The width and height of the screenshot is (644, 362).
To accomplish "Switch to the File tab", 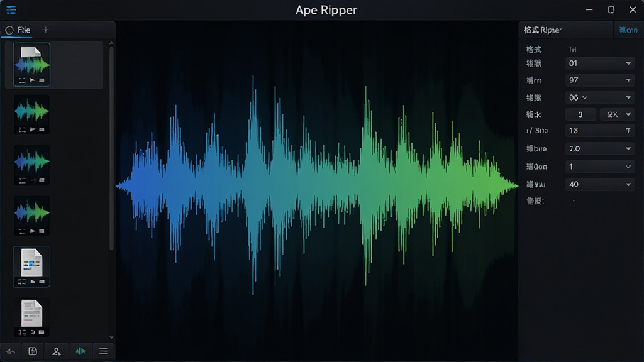I will [x=18, y=30].
